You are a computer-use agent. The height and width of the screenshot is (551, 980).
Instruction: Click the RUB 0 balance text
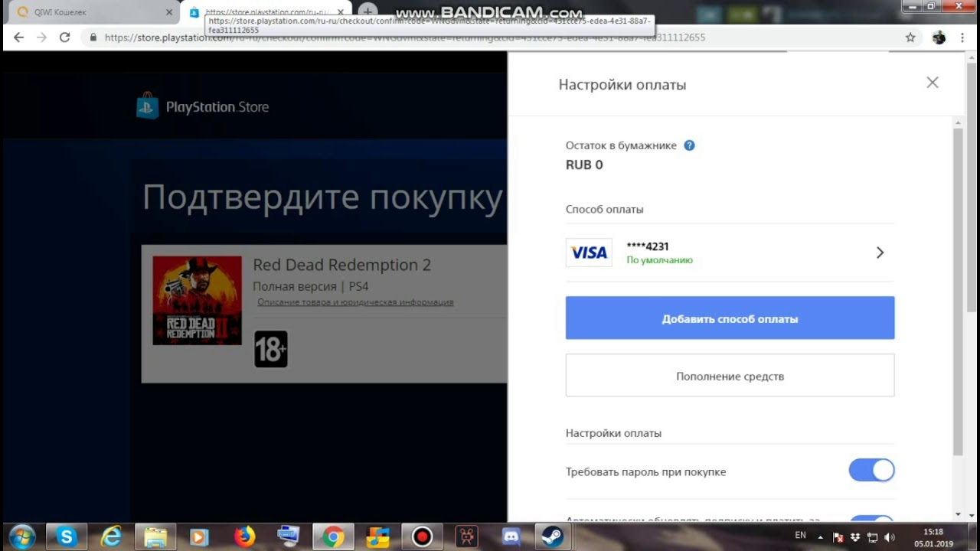coord(584,165)
